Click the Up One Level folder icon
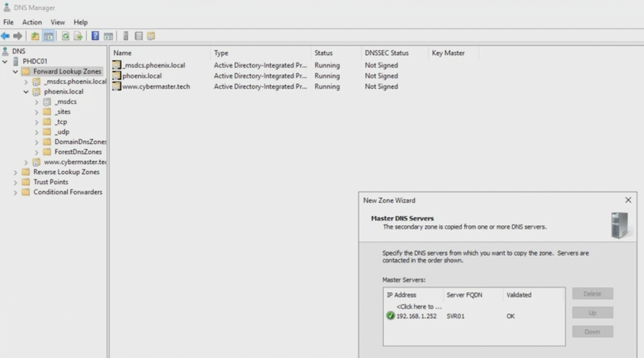The width and height of the screenshot is (644, 358). pos(35,36)
